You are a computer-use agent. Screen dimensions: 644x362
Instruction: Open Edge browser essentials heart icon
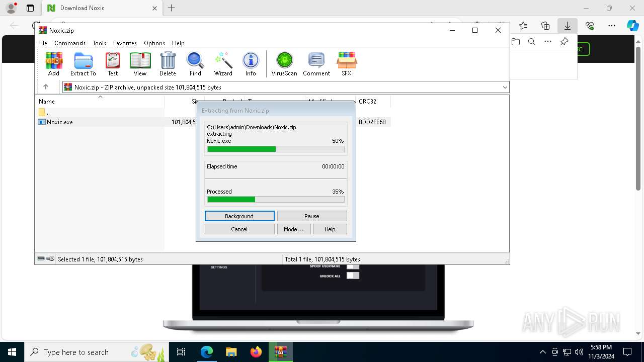click(x=590, y=26)
